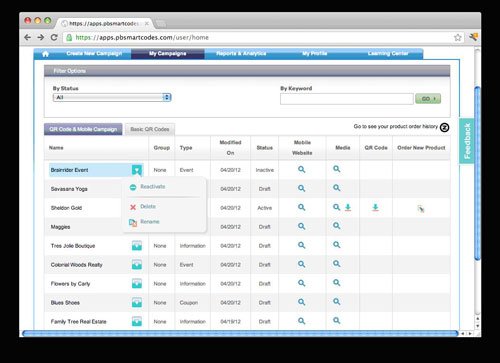500x363 pixels.
Task: Choose Delete from the context menu
Action: [148, 207]
